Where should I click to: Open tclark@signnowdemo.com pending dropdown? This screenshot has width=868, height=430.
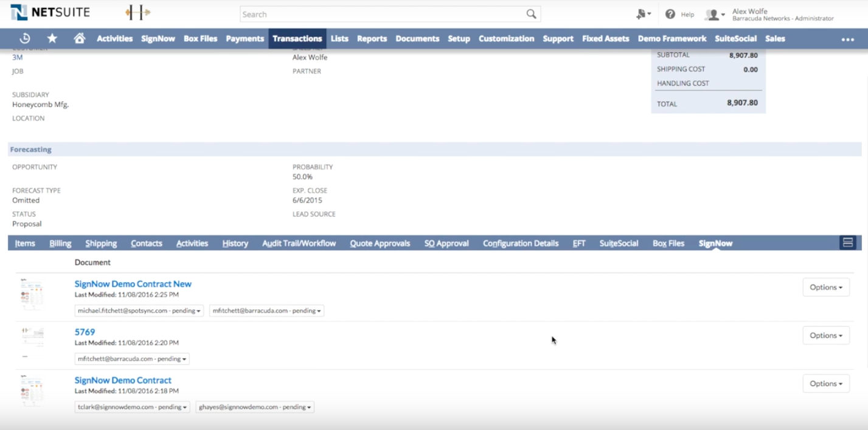point(132,407)
